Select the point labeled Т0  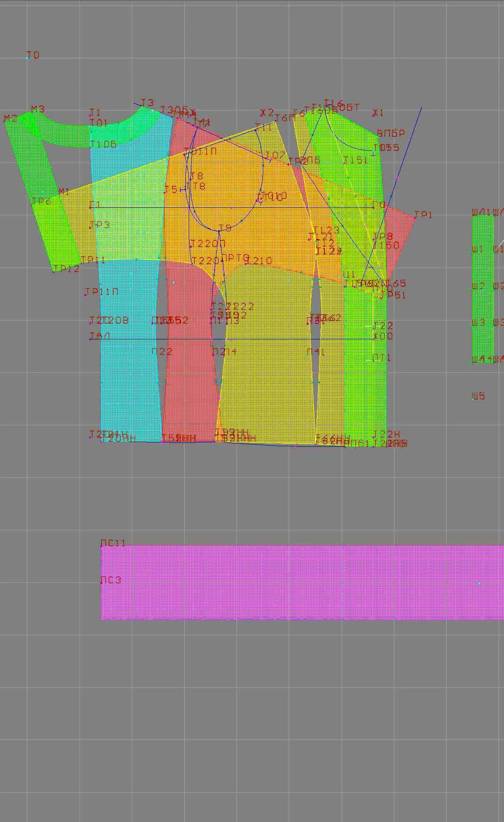(27, 58)
